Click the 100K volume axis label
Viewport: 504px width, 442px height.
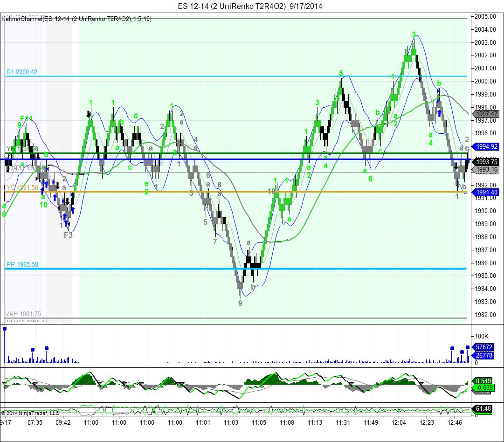click(x=482, y=336)
